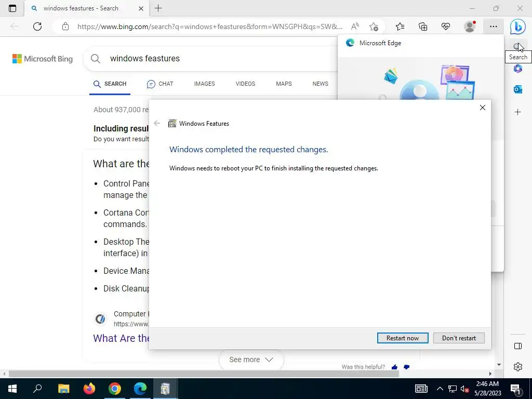Image resolution: width=532 pixels, height=399 pixels.
Task: Open Collections in Edge toolbar
Action: point(423,26)
